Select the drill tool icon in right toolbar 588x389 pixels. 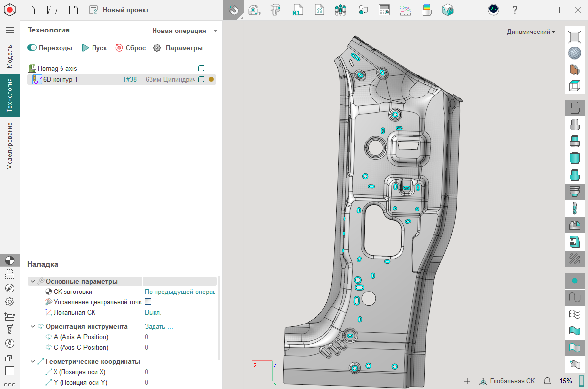[574, 208]
